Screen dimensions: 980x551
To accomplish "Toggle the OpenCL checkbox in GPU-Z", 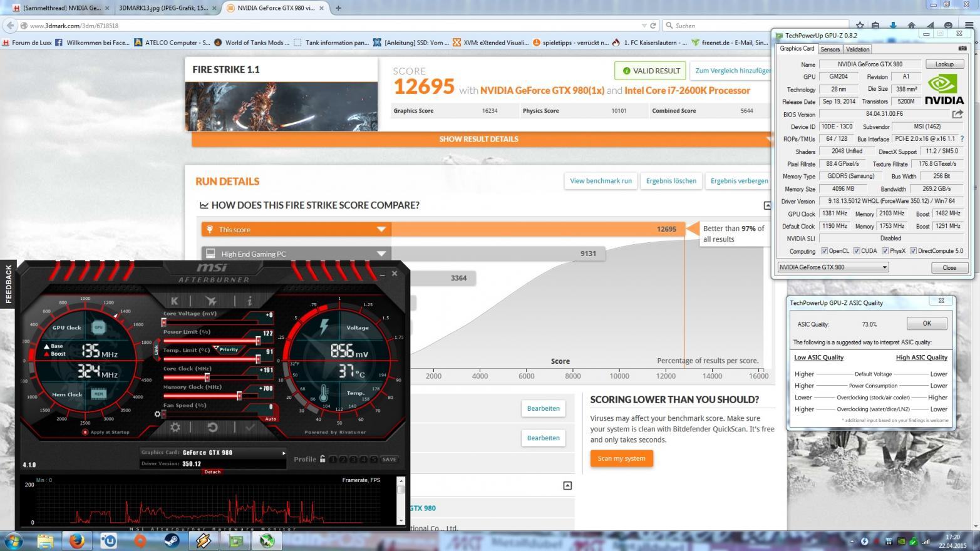I will (825, 251).
